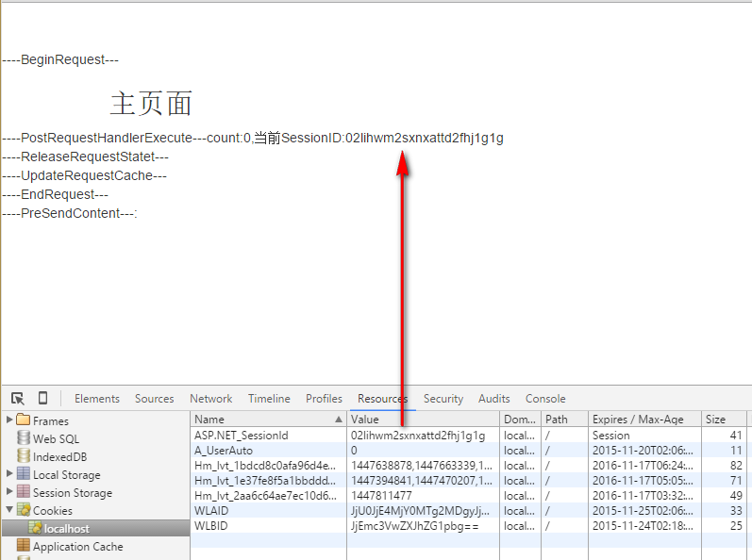Open the Network tab

[211, 399]
